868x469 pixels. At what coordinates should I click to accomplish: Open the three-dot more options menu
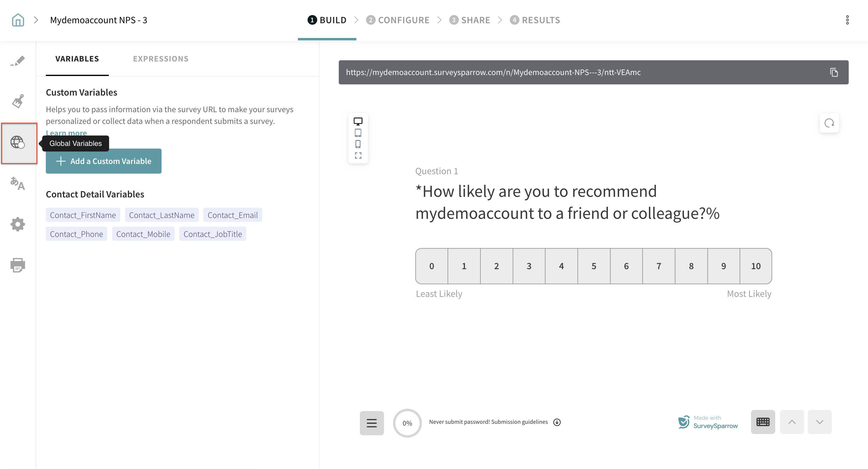click(x=847, y=20)
